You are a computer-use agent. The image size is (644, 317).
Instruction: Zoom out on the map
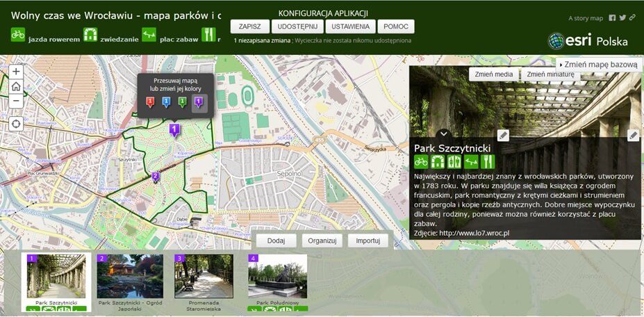(x=16, y=101)
